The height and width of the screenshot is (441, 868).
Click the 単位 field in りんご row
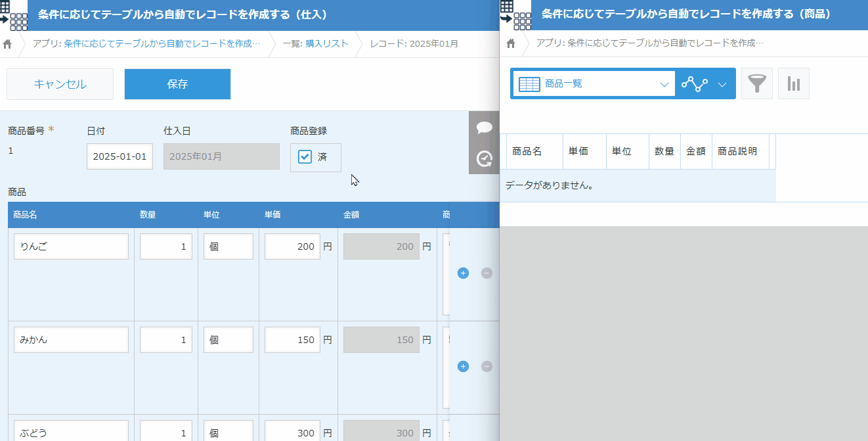coord(228,246)
